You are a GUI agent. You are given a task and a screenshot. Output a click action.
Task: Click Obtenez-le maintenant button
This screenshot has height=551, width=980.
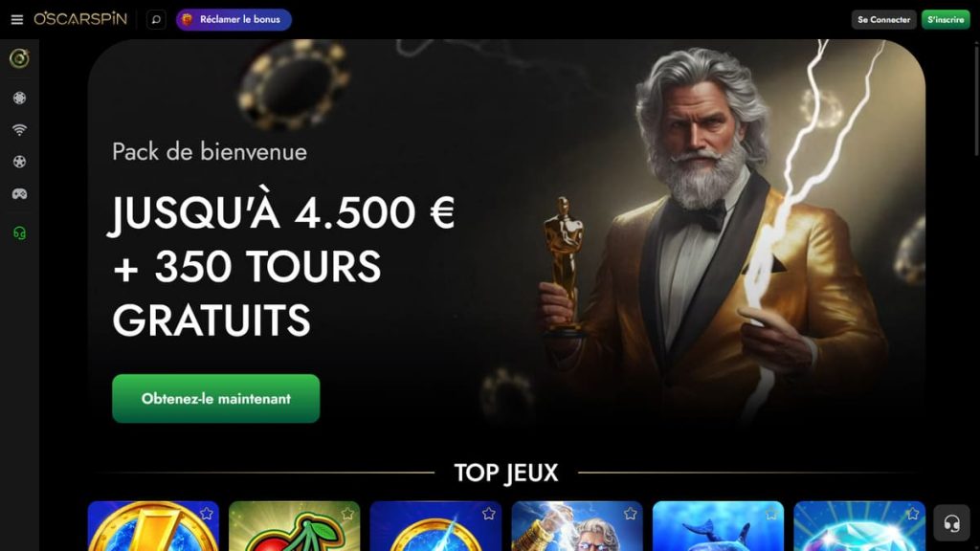[x=215, y=399]
